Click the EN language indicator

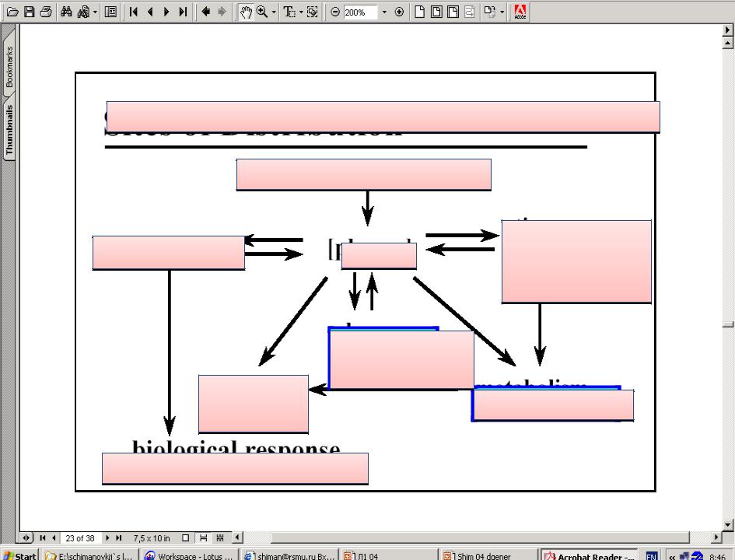(651, 556)
